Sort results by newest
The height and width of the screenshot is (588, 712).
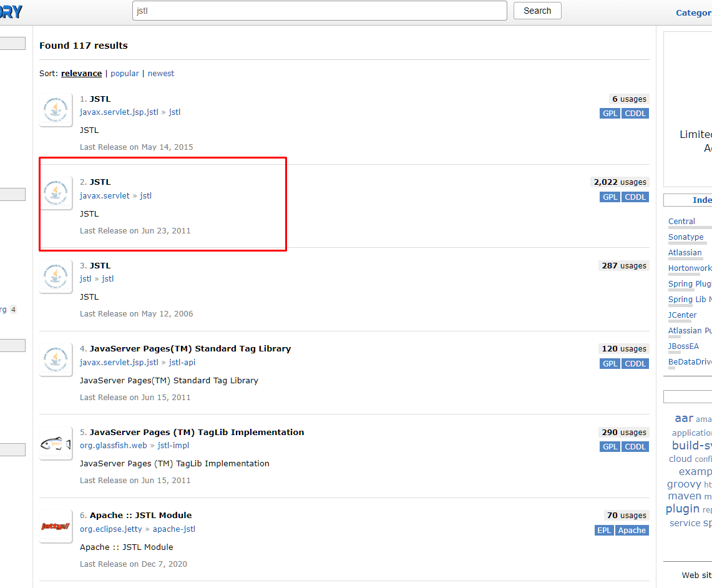click(161, 74)
